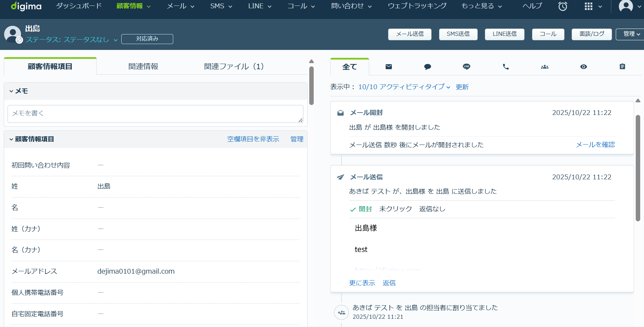Click the timeline scrollbar thumb
Screen dimensions: 644x327
pos(638,168)
